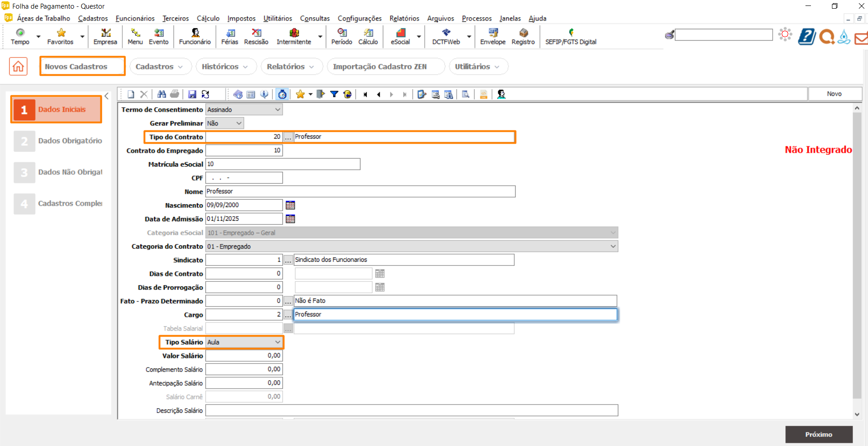Click the binoculars search icon
868x446 pixels.
coord(162,94)
